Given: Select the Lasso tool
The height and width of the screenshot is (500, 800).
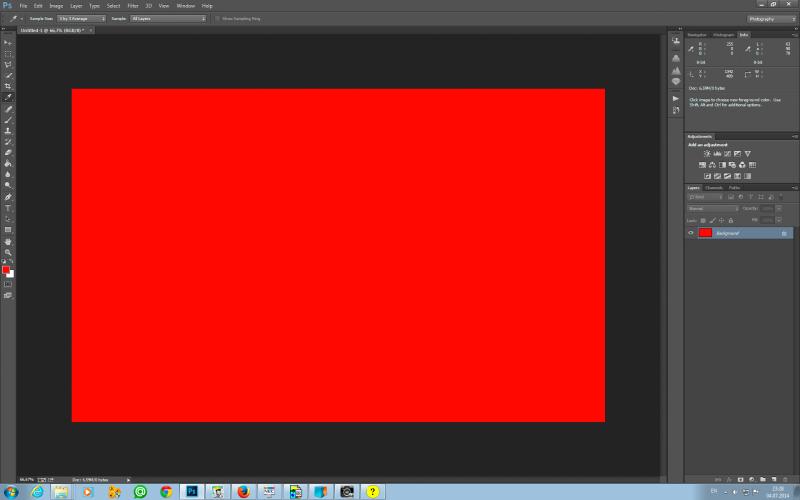Looking at the screenshot, I should point(8,65).
